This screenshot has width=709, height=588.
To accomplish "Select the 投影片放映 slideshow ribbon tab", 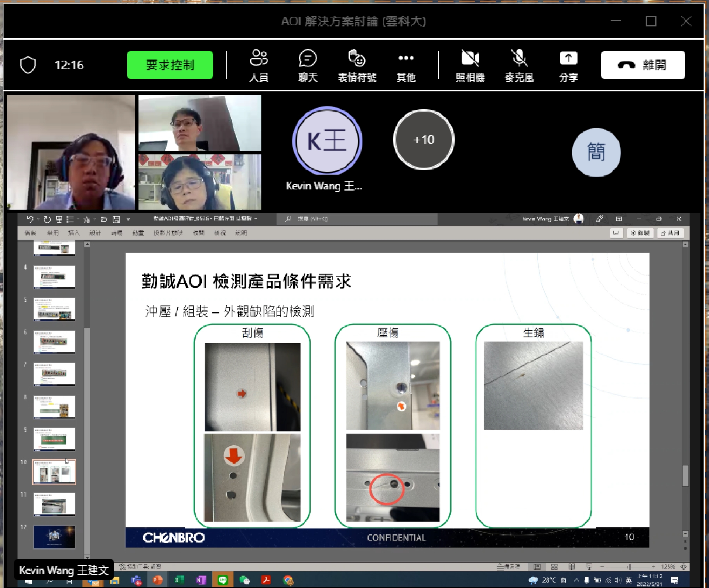I will click(x=168, y=233).
